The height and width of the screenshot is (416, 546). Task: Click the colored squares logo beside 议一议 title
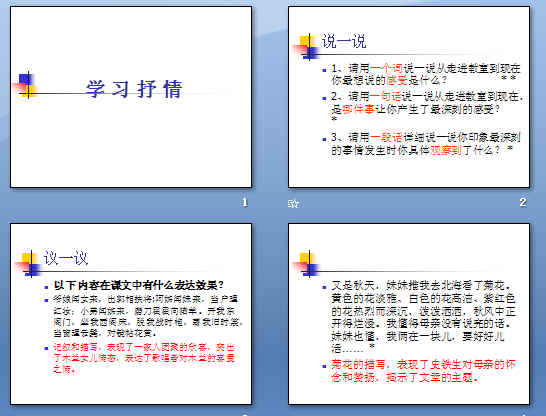pyautogui.click(x=28, y=264)
